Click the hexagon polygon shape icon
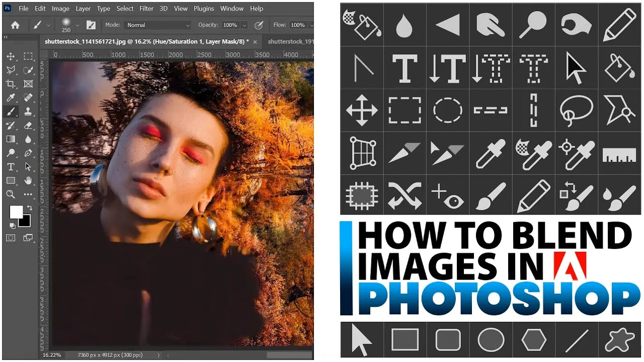Image resolution: width=644 pixels, height=362 pixels. pyautogui.click(x=534, y=340)
